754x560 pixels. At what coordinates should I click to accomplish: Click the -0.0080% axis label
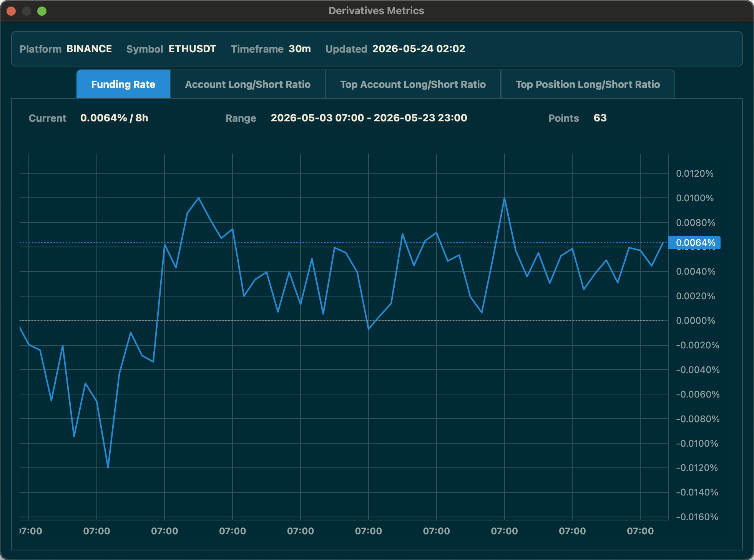(x=698, y=419)
